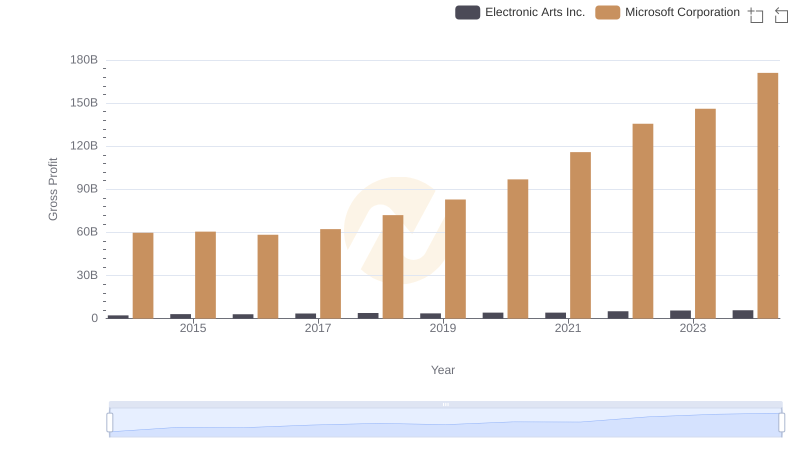Click the 120B y-axis label
The height and width of the screenshot is (461, 800).
pyautogui.click(x=84, y=146)
